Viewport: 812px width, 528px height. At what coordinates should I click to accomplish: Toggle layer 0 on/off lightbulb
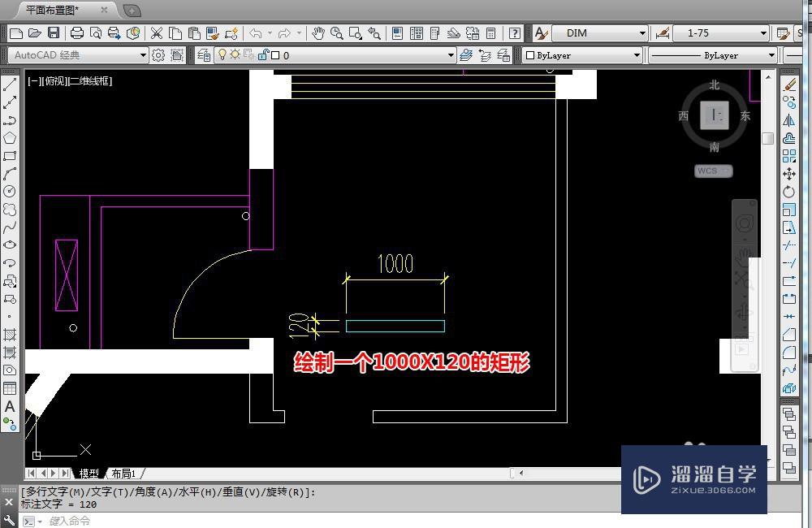222,54
